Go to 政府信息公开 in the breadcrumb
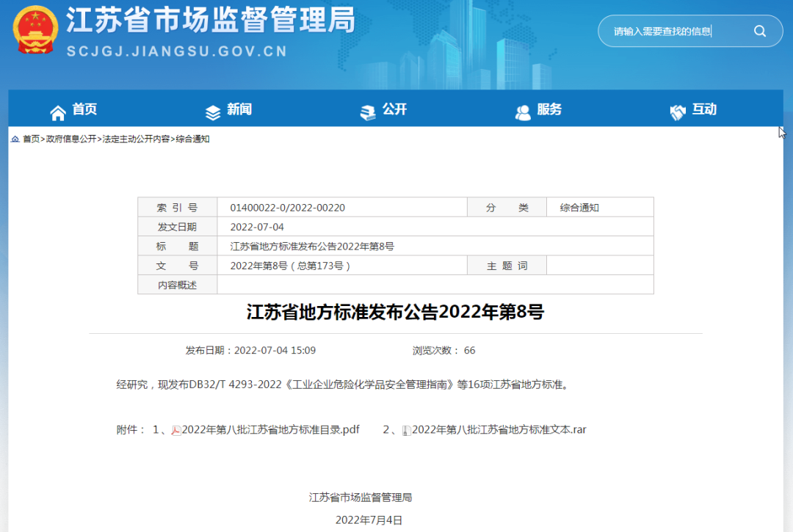This screenshot has height=532, width=793. [71, 139]
